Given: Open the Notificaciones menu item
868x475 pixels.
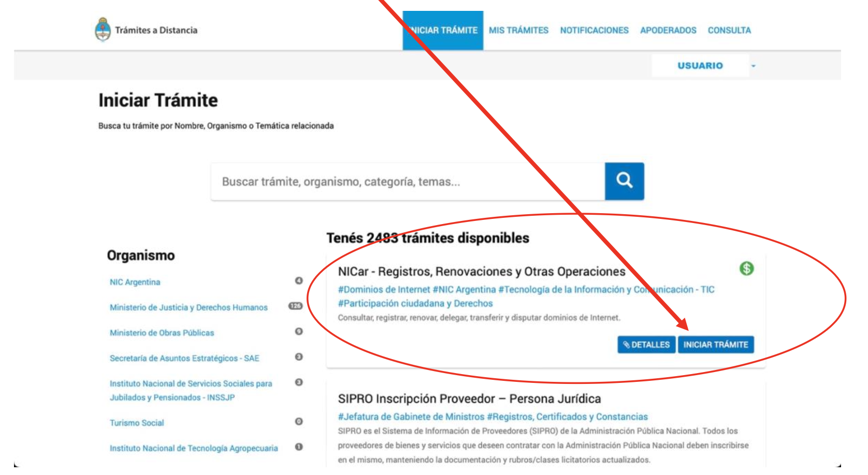Looking at the screenshot, I should [594, 31].
